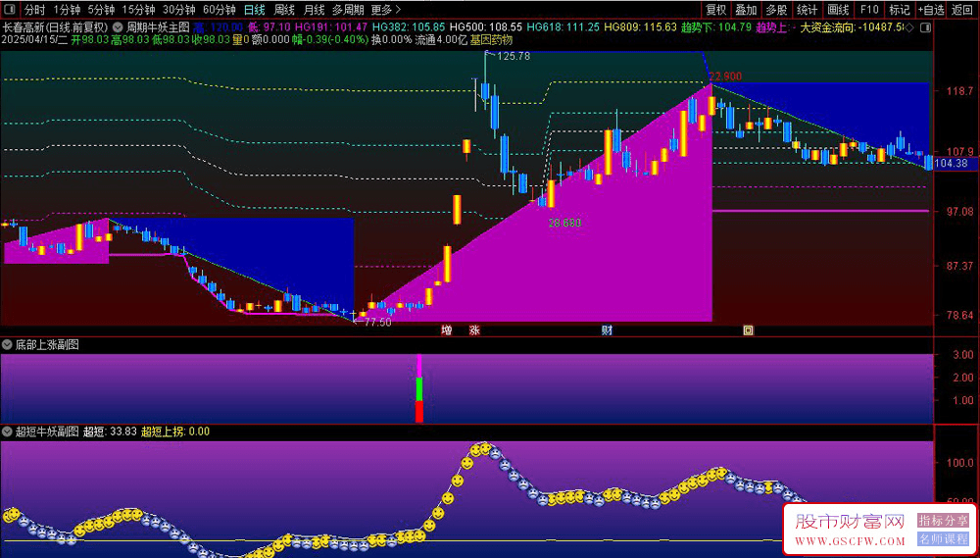Click the sidebar toggle icon before 分时
Screen dimensions: 980x558
tap(10, 10)
